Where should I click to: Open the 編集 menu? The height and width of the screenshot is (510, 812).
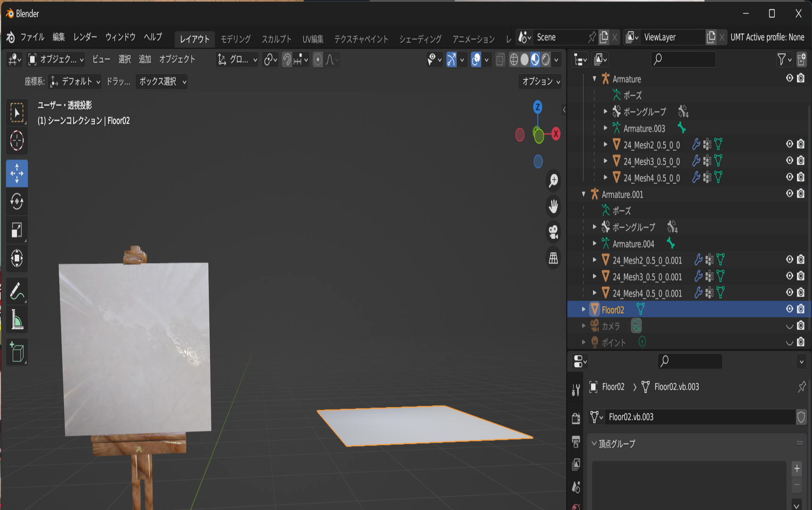59,37
